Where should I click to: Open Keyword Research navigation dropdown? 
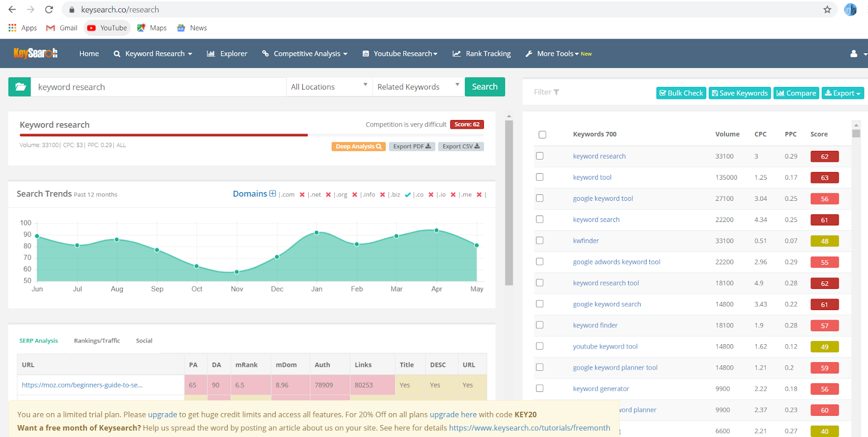click(153, 54)
